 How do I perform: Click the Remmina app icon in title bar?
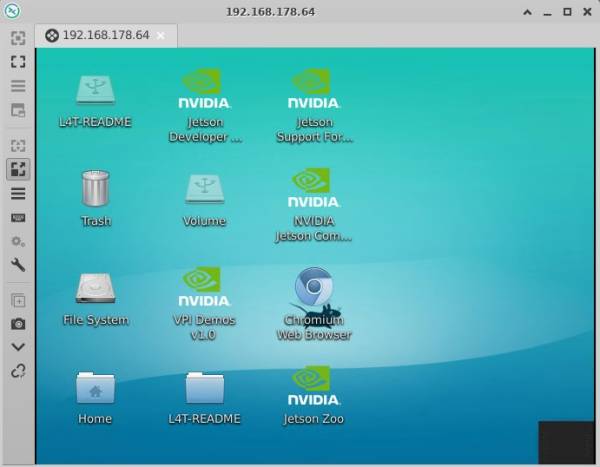click(12, 11)
